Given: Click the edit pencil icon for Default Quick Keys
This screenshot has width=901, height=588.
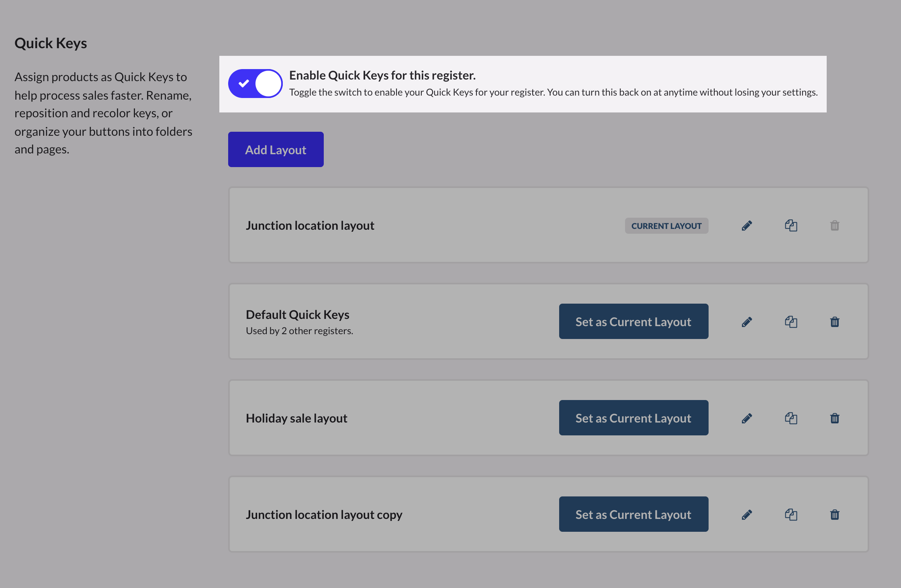Looking at the screenshot, I should point(747,322).
